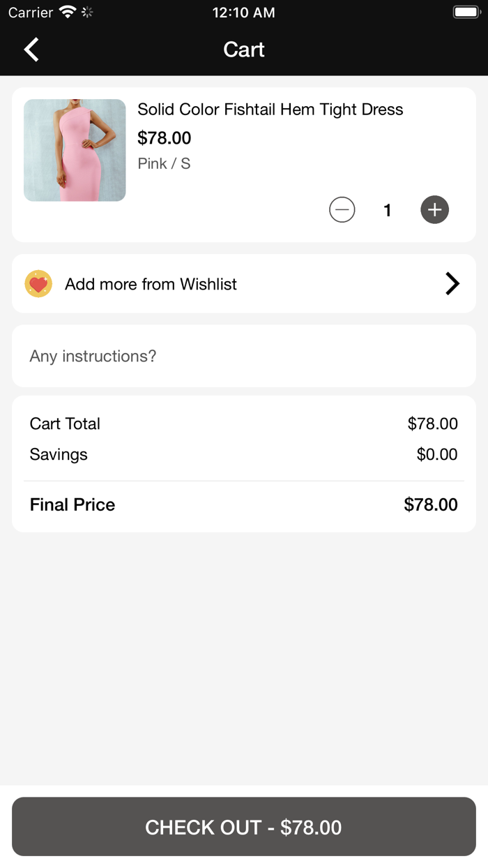
Task: Tap the Wi-Fi status icon
Action: (68, 12)
